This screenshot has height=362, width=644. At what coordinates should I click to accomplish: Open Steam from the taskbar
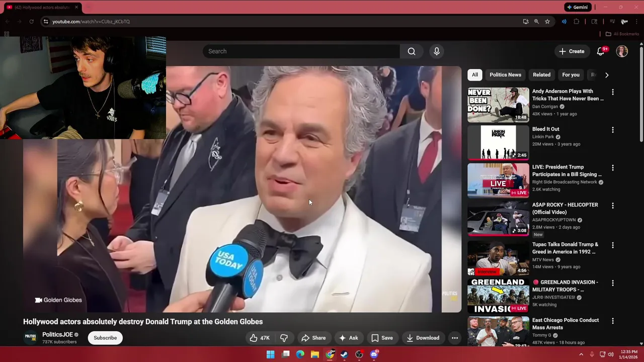click(344, 354)
